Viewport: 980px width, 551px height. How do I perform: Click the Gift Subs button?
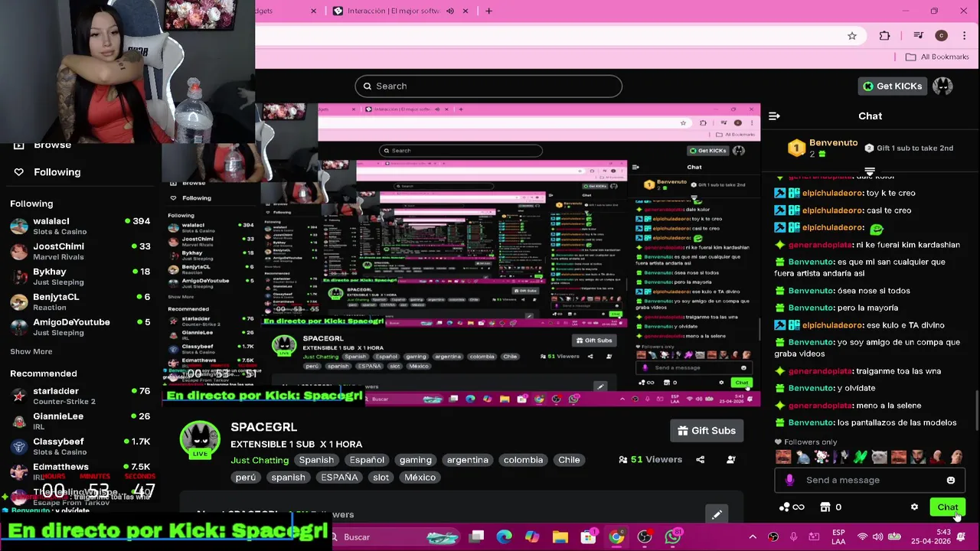click(707, 431)
